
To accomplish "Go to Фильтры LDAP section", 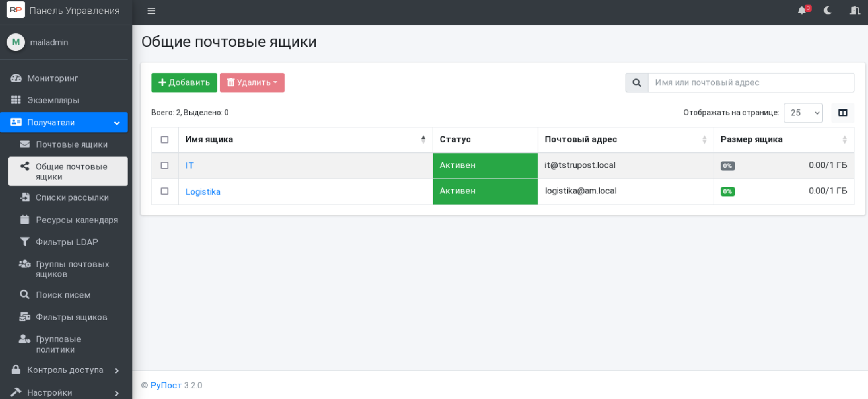I will click(67, 242).
